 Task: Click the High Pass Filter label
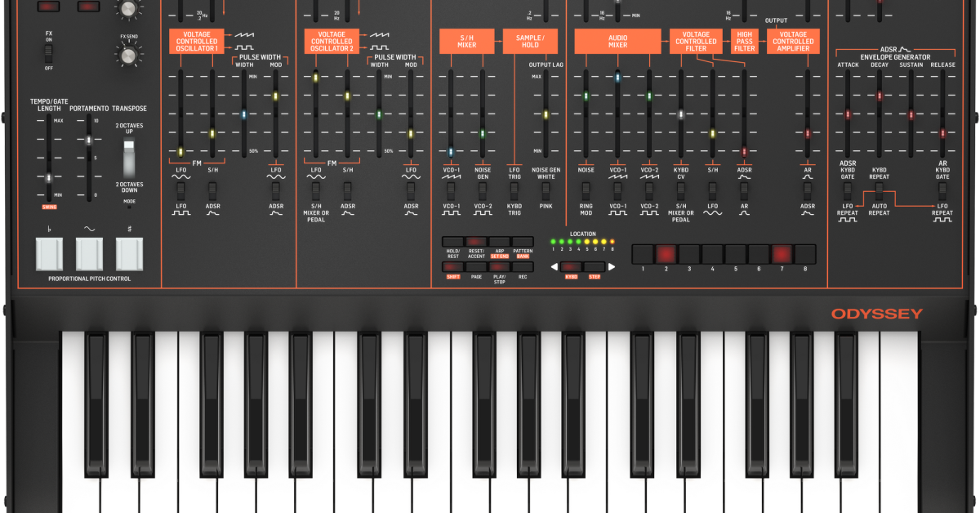coord(744,42)
